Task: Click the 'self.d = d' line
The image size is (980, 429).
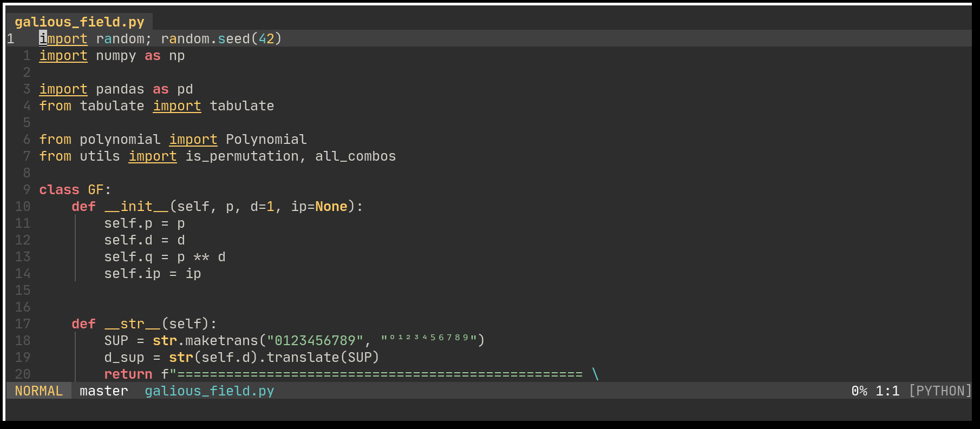Action: click(x=145, y=240)
